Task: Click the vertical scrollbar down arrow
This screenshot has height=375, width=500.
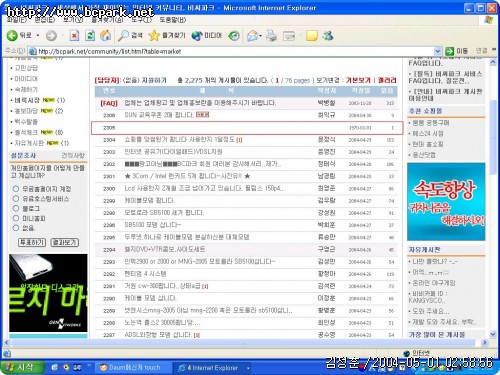Action: 493,334
